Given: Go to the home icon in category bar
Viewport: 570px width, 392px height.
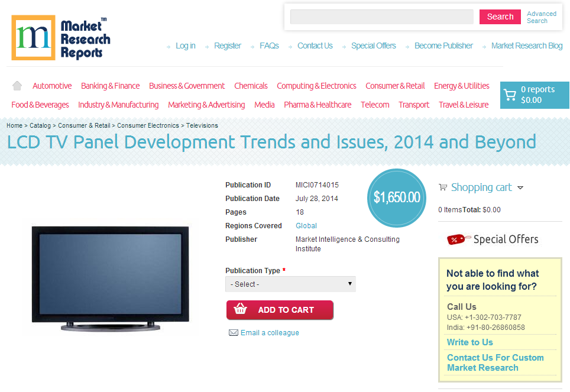Looking at the screenshot, I should [17, 86].
